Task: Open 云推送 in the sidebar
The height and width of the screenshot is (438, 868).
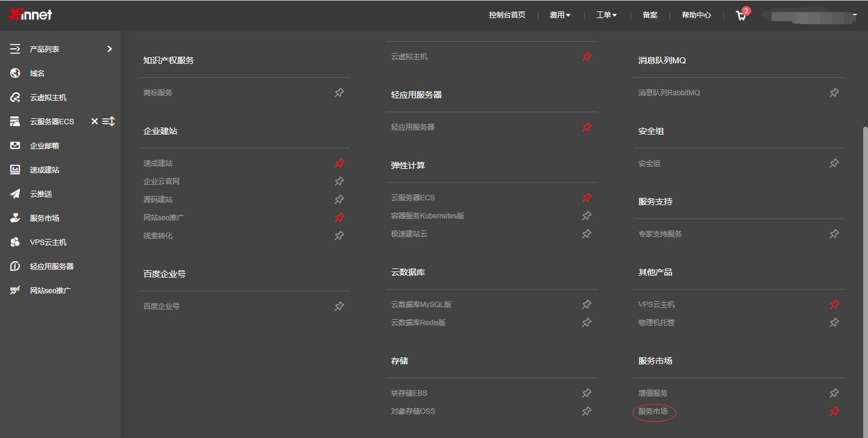Action: click(41, 194)
